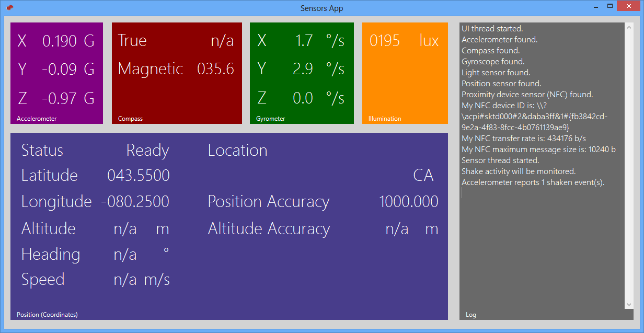Click the Compass tile label
Screen dimensions: 644x333
click(x=130, y=119)
